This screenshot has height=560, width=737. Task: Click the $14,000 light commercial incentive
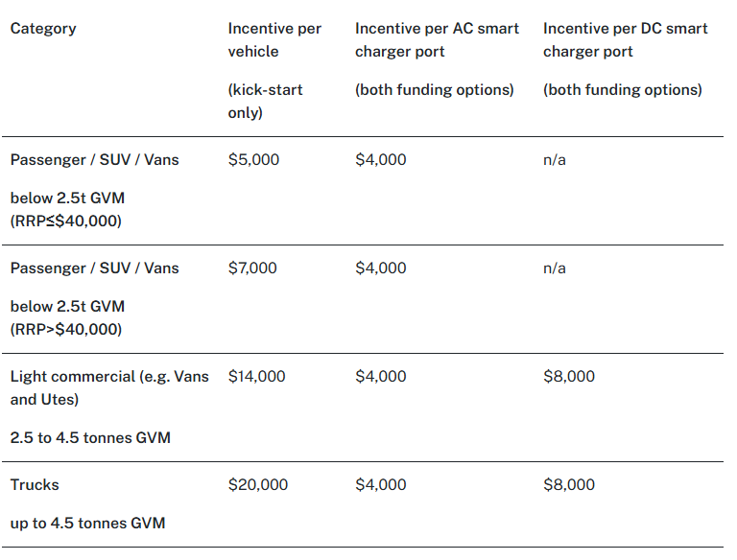(x=256, y=376)
